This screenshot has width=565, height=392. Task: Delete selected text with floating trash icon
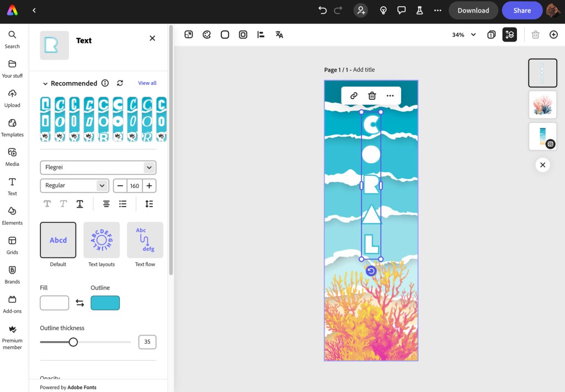[372, 95]
